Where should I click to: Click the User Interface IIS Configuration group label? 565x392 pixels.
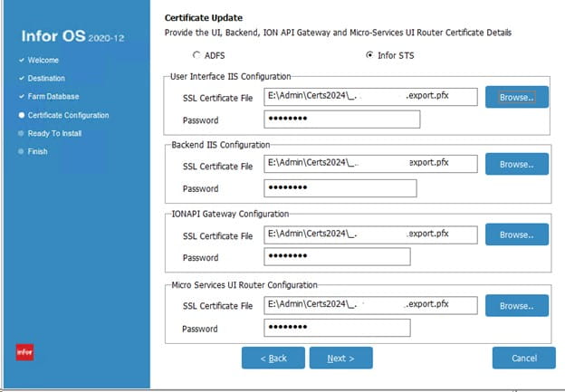(x=230, y=76)
